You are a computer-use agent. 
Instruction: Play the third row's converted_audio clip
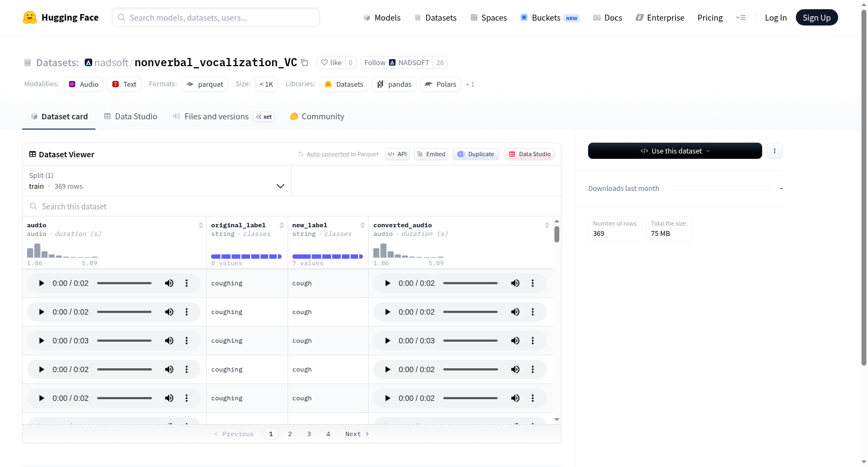pos(388,341)
